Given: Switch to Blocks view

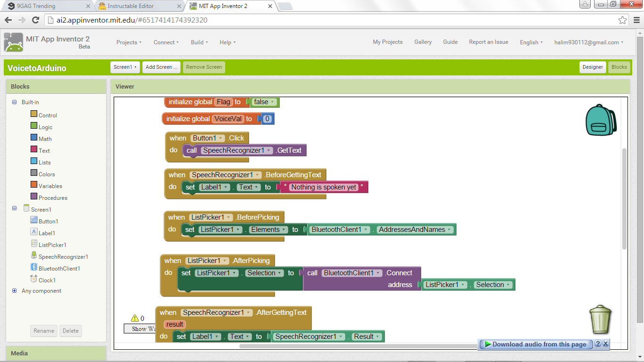Looking at the screenshot, I should [619, 67].
